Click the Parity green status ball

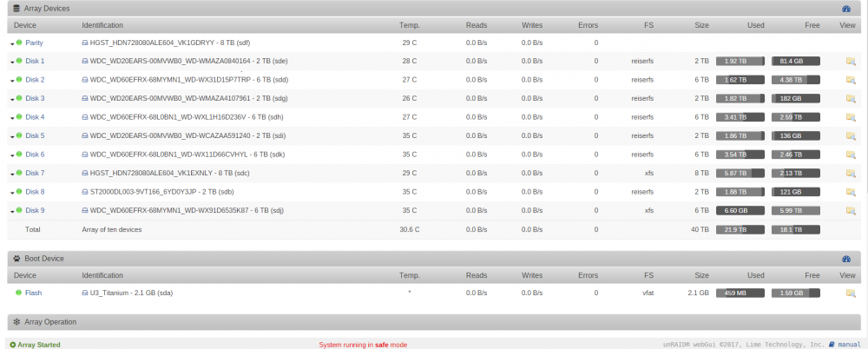pyautogui.click(x=19, y=42)
